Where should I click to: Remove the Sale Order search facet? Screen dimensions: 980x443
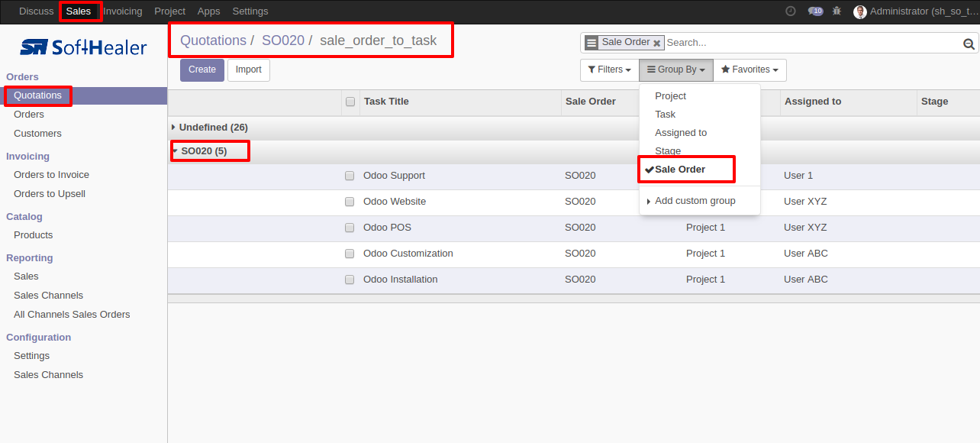click(656, 44)
